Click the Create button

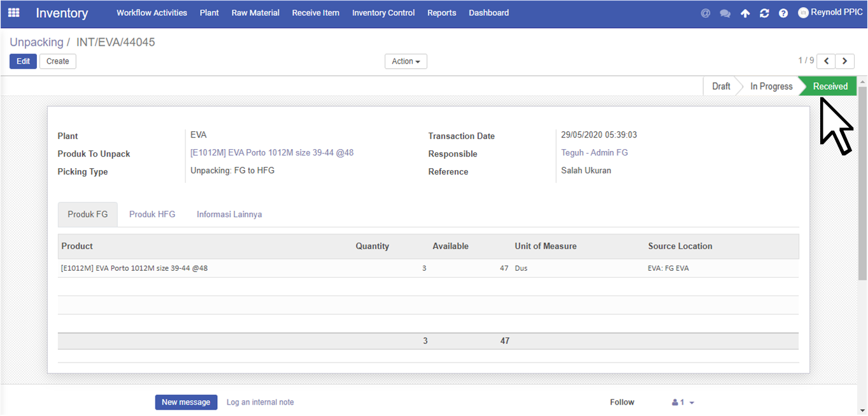[57, 61]
